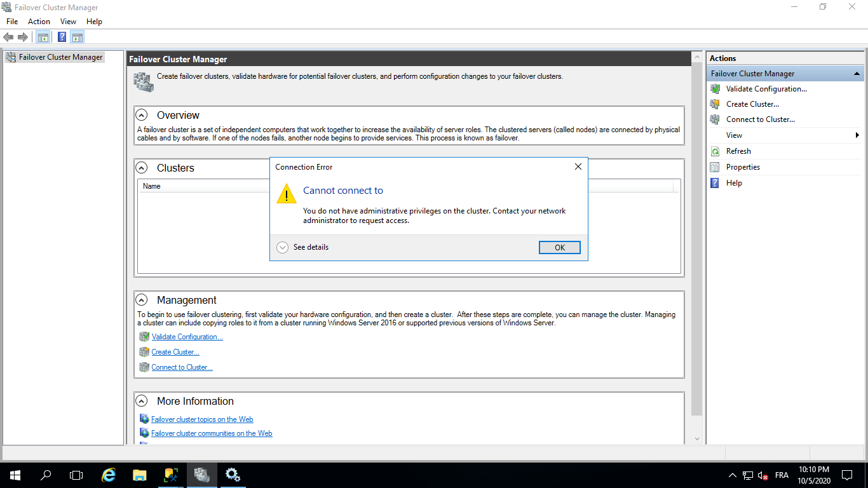
Task: Collapse the Clusters section
Action: [143, 168]
